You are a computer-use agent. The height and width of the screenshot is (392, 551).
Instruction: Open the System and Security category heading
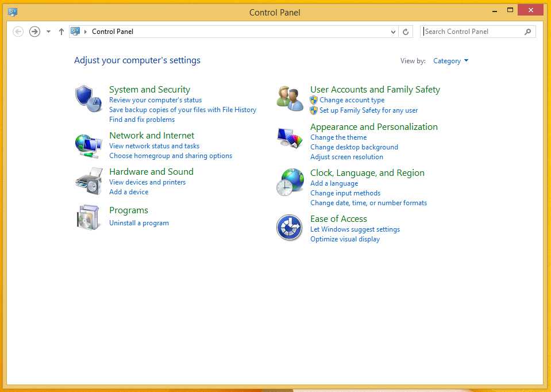149,90
